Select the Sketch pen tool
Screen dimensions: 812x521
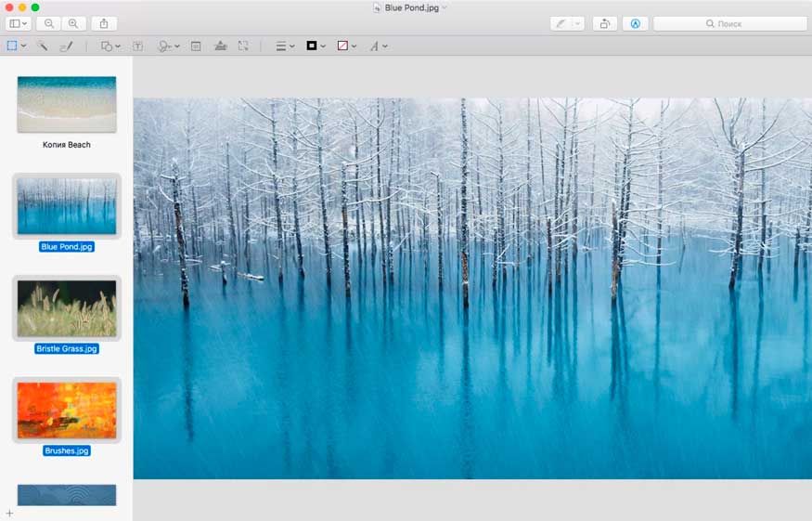coord(66,46)
